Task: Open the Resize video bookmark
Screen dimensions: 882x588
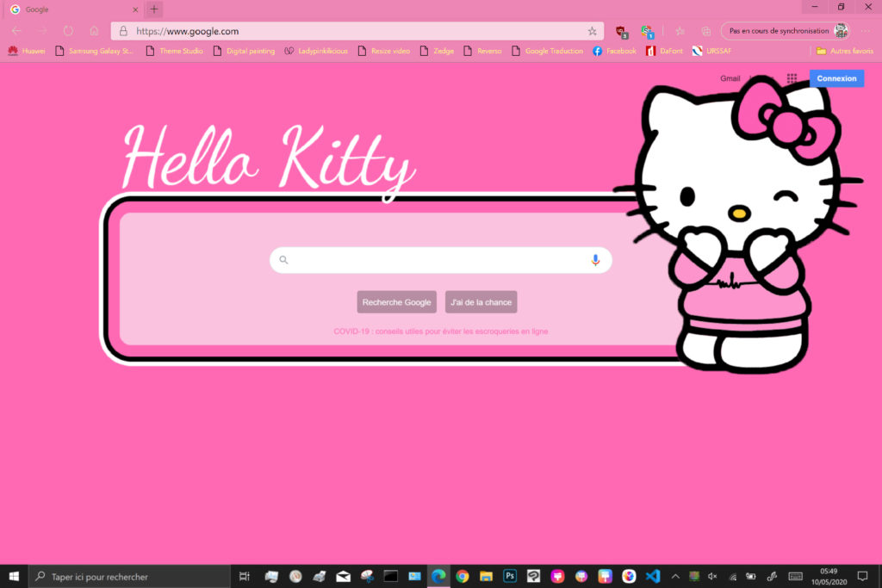Action: pyautogui.click(x=383, y=51)
